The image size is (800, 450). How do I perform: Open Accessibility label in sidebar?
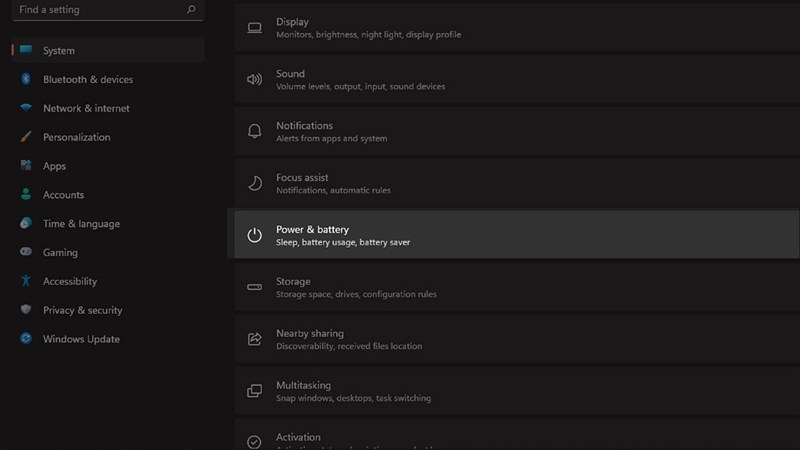click(x=70, y=281)
